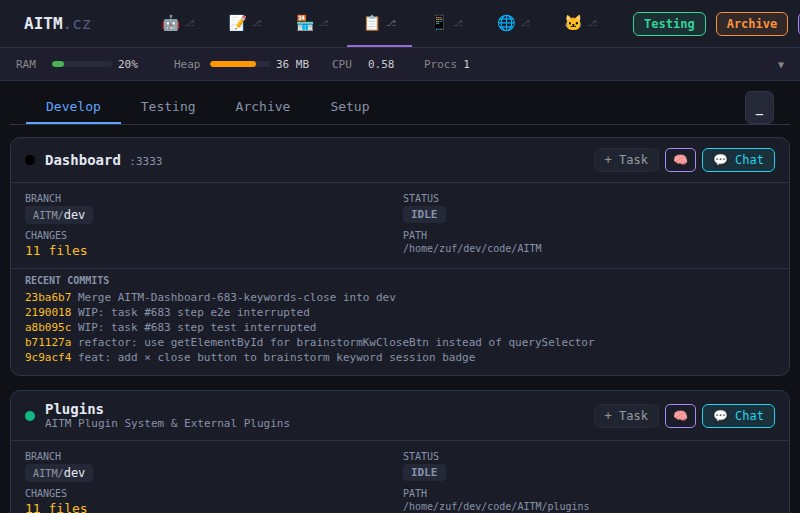Click the orange Archive button in the header
This screenshot has width=800, height=513.
coord(752,24)
